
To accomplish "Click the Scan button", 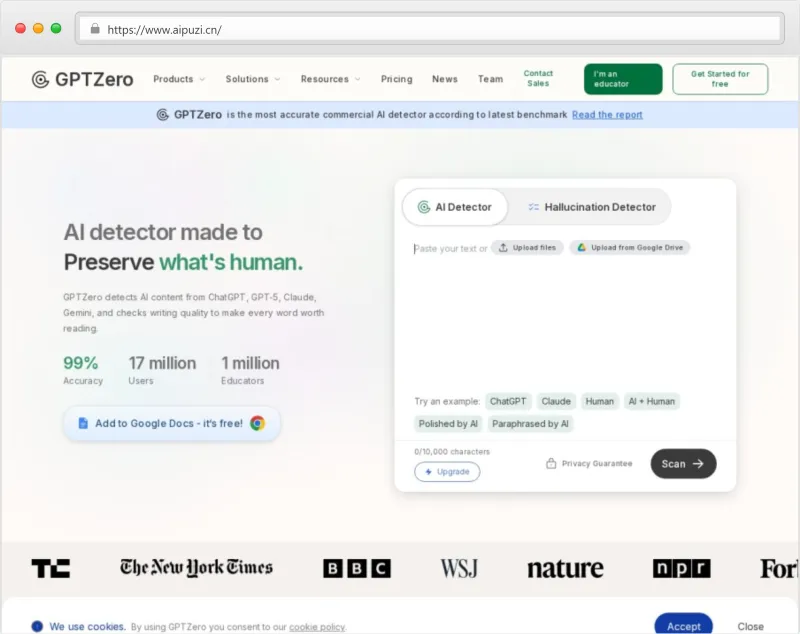I will coord(683,464).
